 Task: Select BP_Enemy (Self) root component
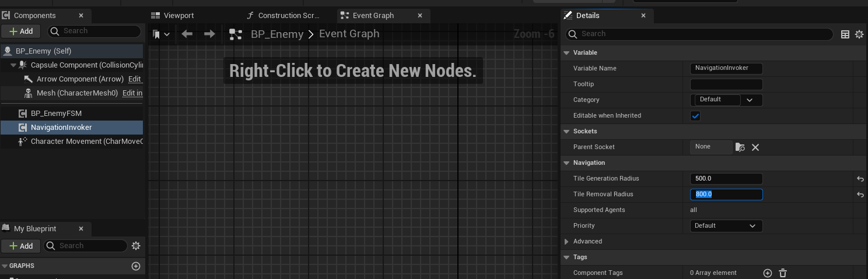point(72,51)
